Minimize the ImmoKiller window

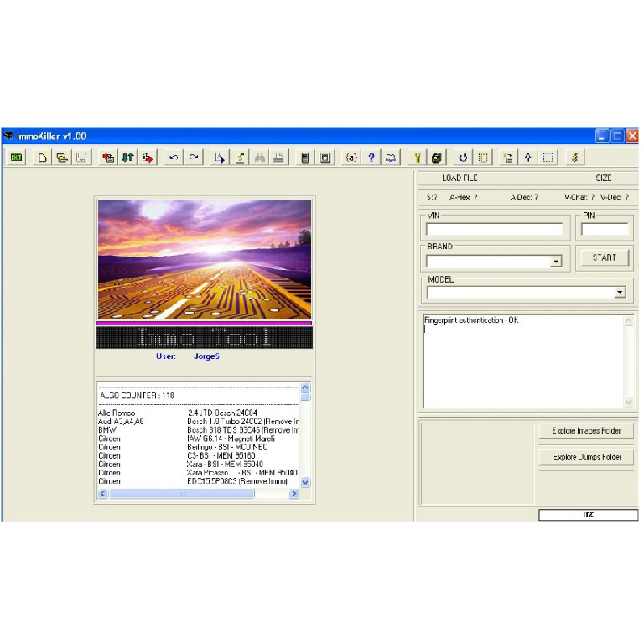pyautogui.click(x=602, y=136)
